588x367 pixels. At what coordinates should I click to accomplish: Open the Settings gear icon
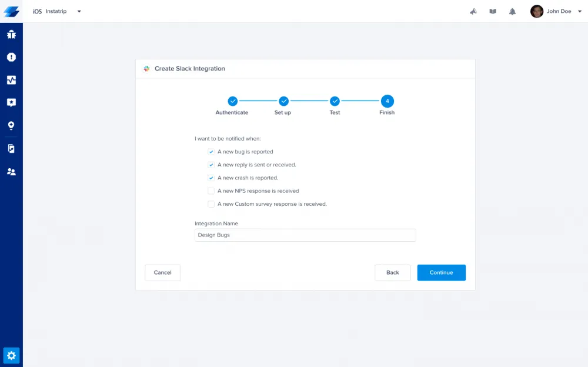click(11, 355)
